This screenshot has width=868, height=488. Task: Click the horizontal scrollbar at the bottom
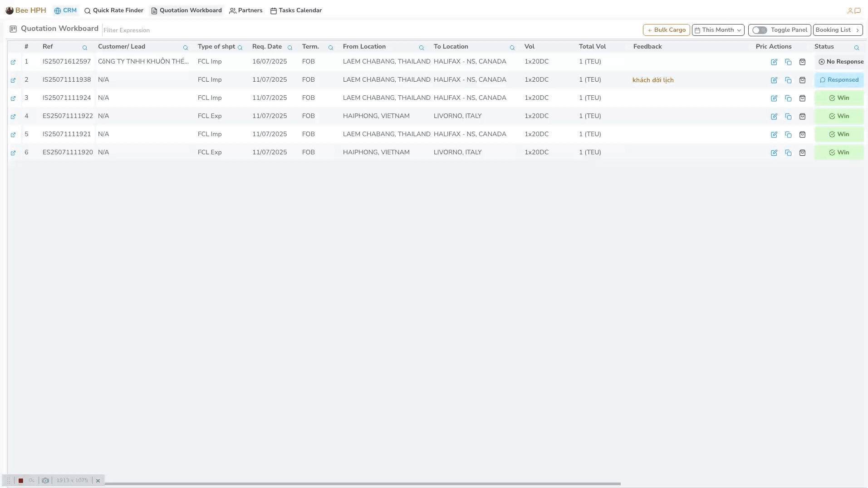click(x=362, y=484)
